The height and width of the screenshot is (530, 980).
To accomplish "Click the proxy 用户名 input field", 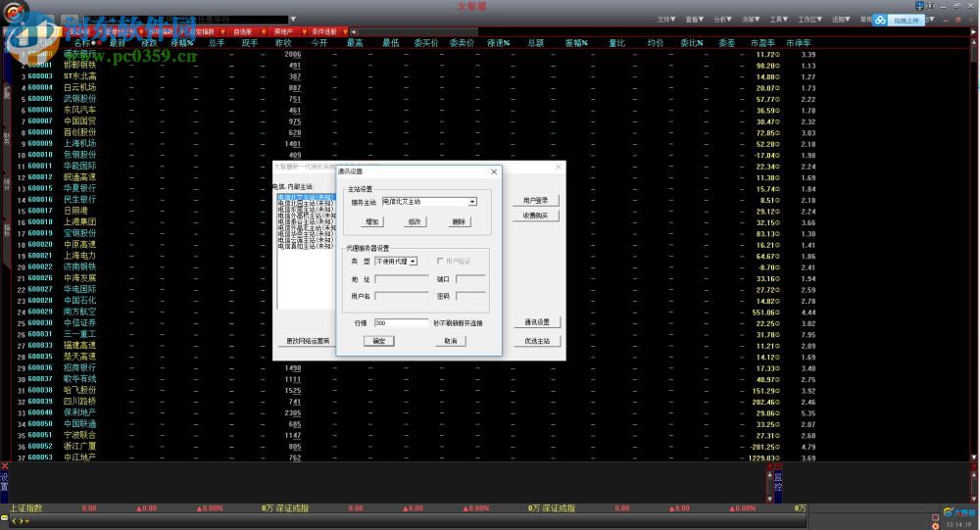I will pyautogui.click(x=401, y=296).
